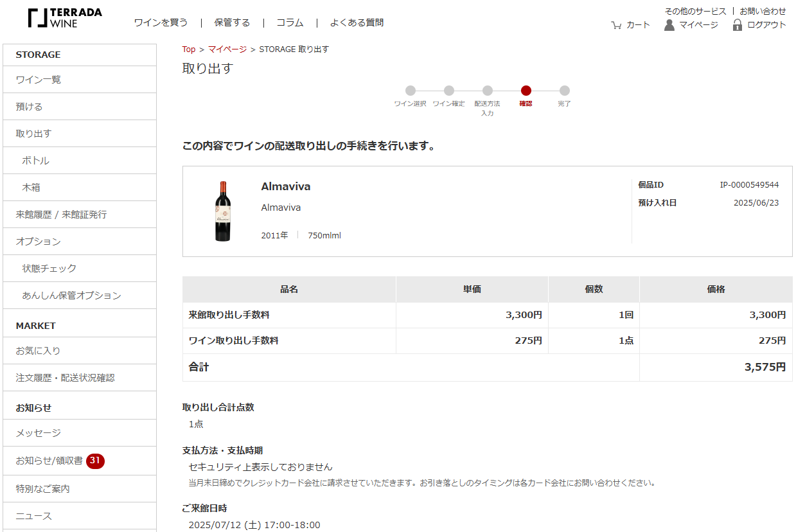Click the first ワイン選択 step circle
The width and height of the screenshot is (796, 532).
[x=411, y=91]
